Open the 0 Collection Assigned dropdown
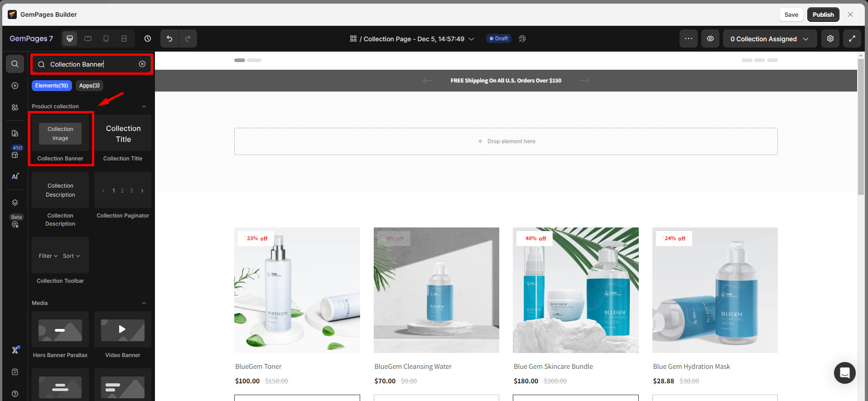The width and height of the screenshot is (868, 401). 769,39
